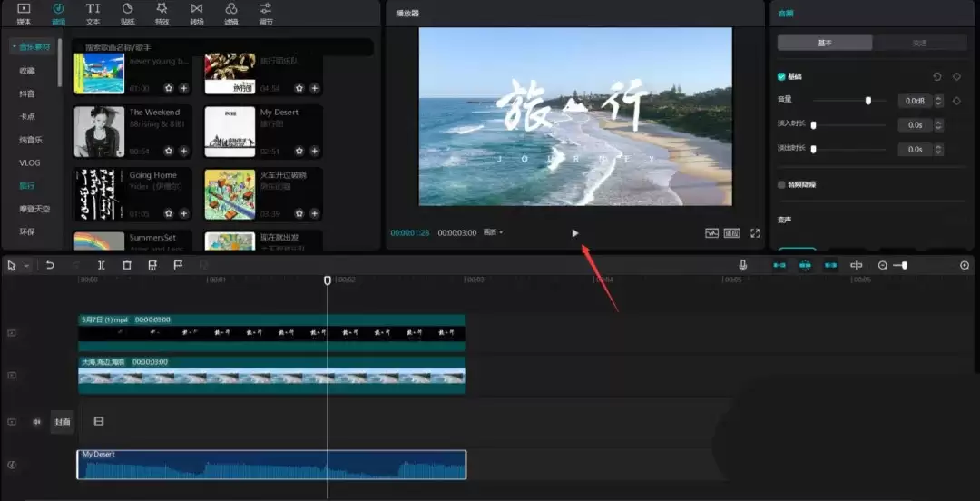Click the delete trash icon in timeline toolbar

(127, 265)
